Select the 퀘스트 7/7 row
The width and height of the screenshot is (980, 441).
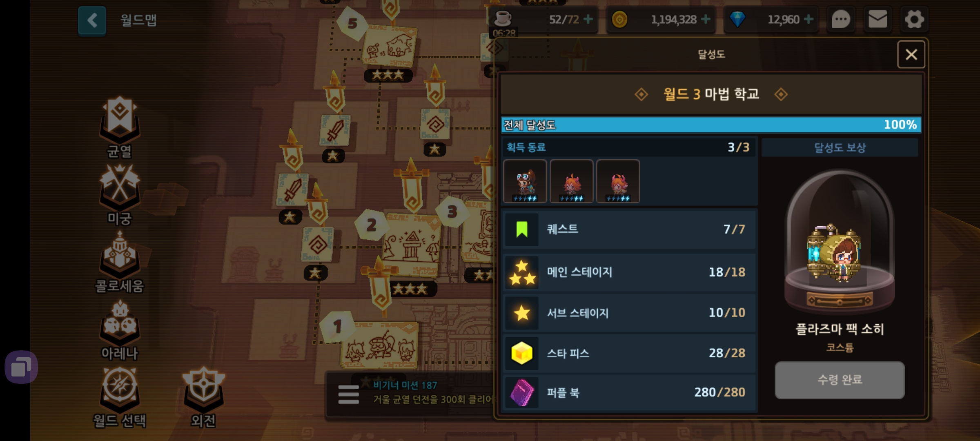pyautogui.click(x=629, y=229)
